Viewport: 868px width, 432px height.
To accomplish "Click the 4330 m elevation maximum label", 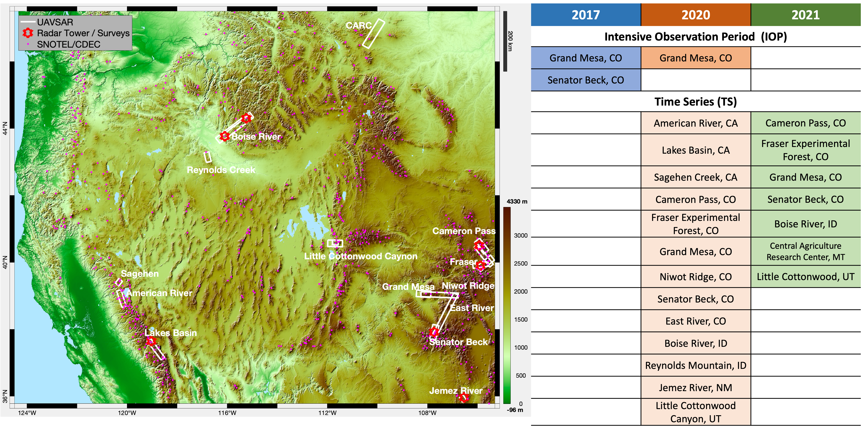I will click(517, 201).
